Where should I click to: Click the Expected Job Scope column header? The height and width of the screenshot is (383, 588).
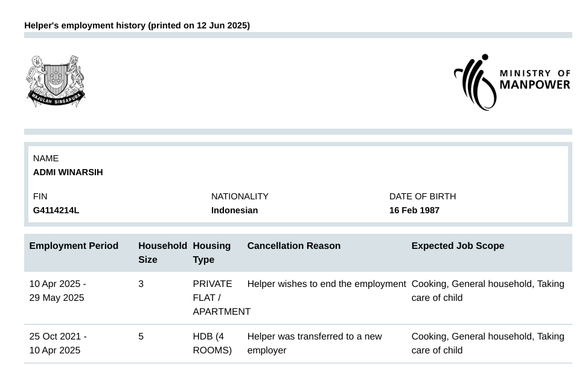[458, 246]
